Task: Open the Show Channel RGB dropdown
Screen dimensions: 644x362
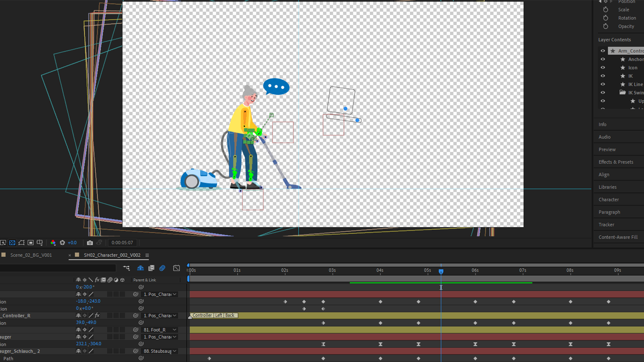Action: (x=53, y=243)
